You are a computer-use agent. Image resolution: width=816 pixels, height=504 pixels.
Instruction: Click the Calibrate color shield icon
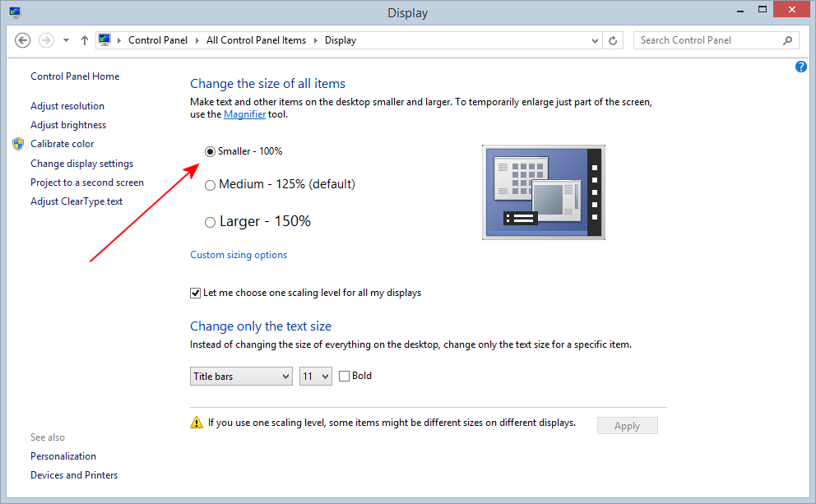18,144
